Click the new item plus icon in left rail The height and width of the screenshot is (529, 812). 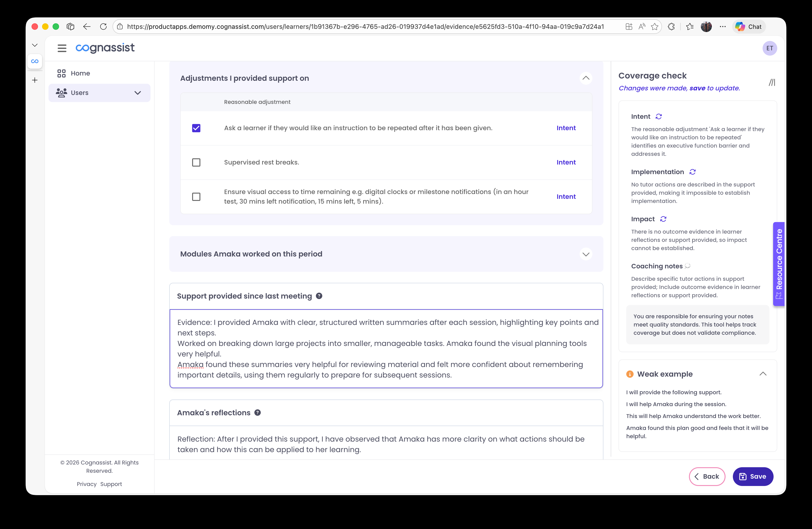[x=35, y=80]
